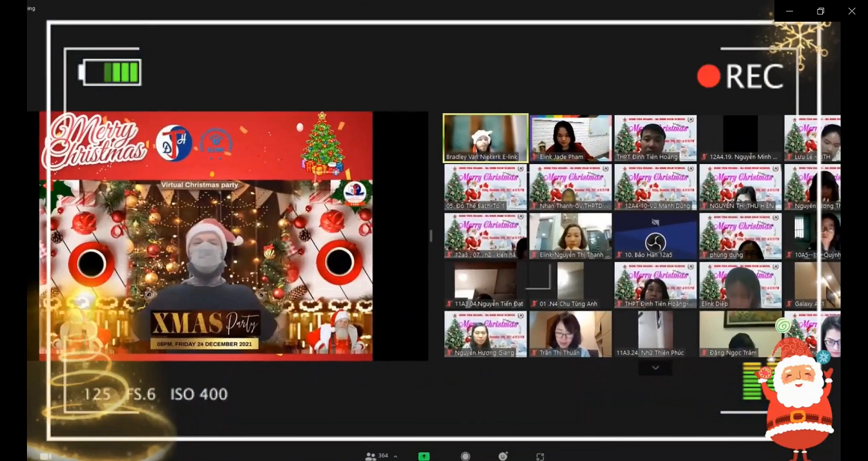Select 01 .N4 Chu Tùng Anh tile
Screen dimensions: 868x461
click(570, 285)
